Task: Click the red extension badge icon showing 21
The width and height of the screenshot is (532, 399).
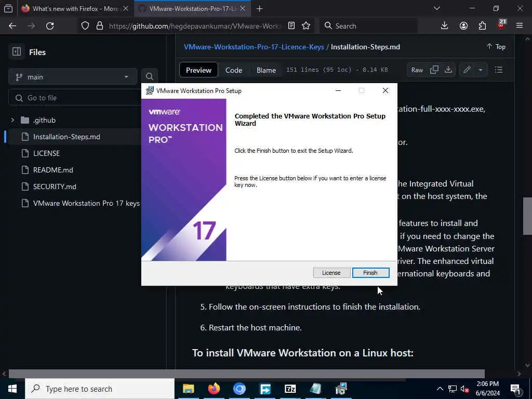Action: pos(501,25)
